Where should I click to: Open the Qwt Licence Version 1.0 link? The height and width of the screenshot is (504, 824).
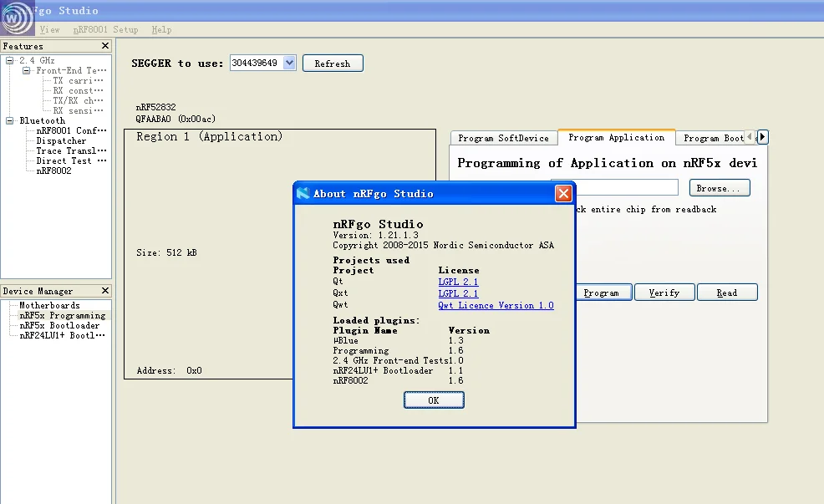[x=496, y=305]
